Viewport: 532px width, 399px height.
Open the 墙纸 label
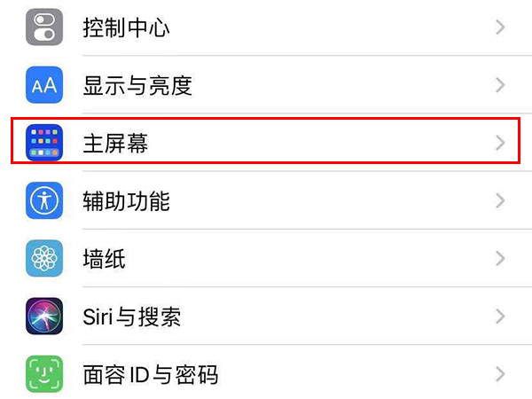104,258
